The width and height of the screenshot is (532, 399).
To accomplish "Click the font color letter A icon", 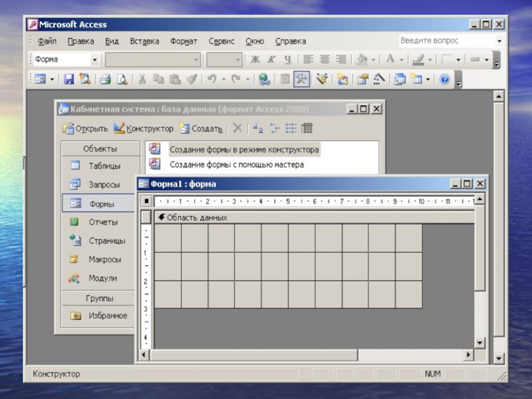I will point(390,59).
